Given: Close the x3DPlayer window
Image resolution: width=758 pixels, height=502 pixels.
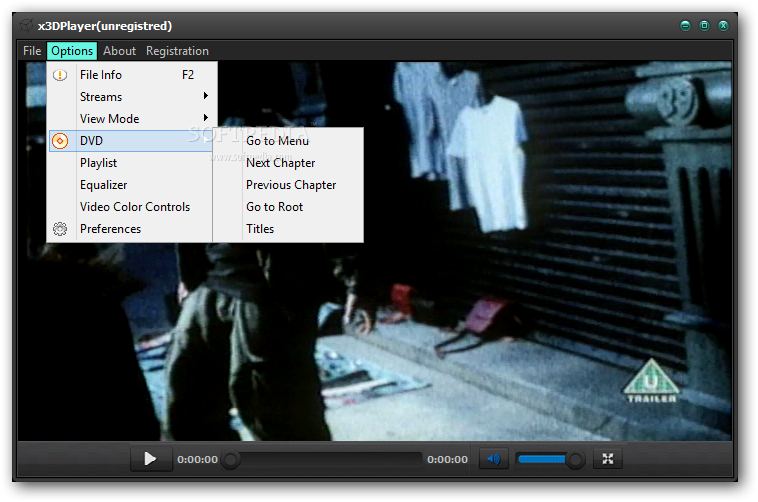Looking at the screenshot, I should [x=723, y=26].
